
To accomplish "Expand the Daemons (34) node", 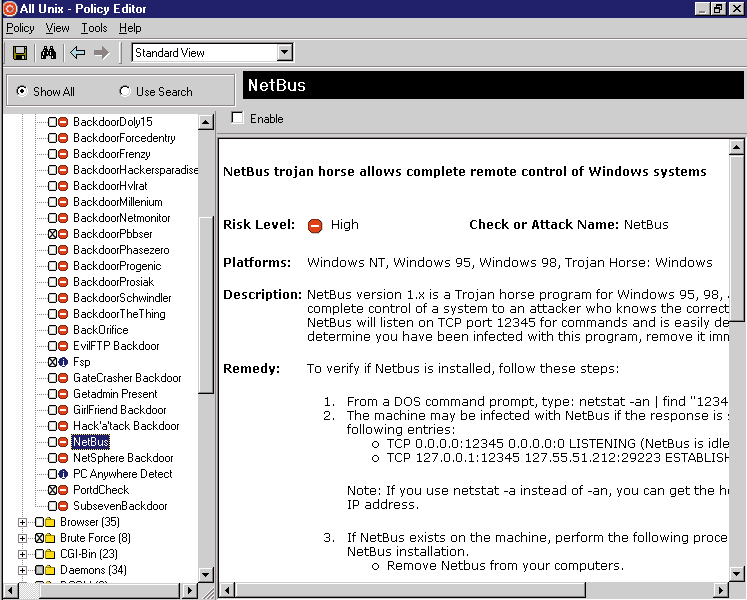I will pyautogui.click(x=22, y=570).
